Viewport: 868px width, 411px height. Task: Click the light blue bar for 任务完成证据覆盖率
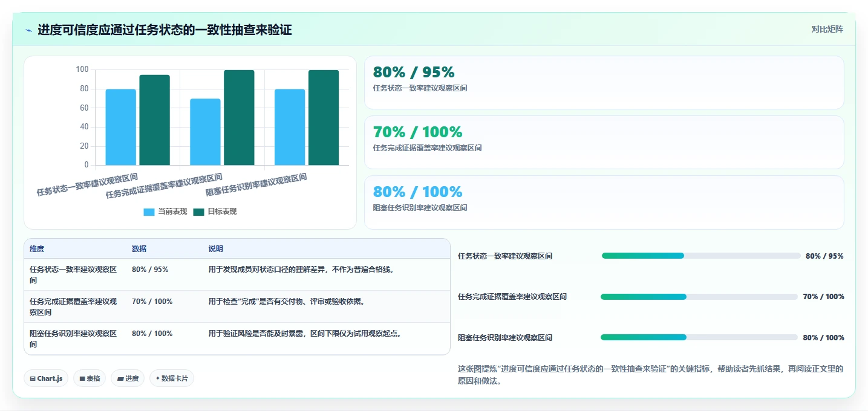pyautogui.click(x=205, y=132)
